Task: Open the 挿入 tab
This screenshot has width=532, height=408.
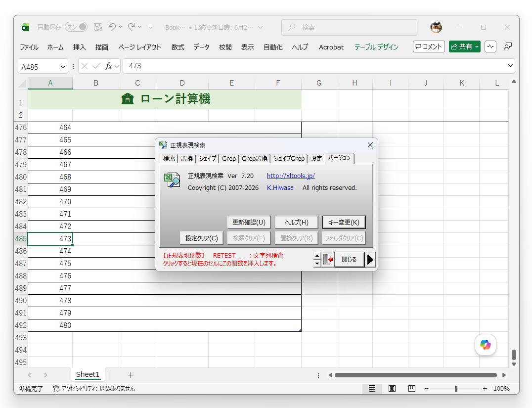Action: (80, 47)
